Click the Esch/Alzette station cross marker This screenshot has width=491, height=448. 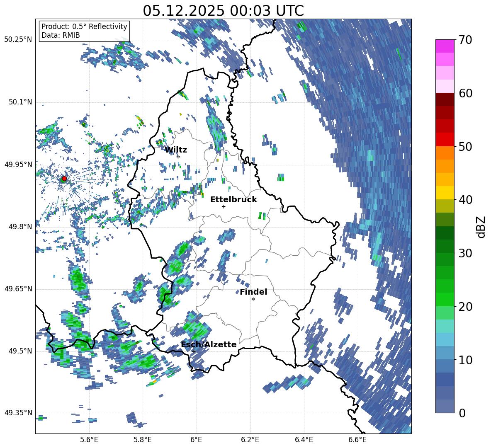pyautogui.click(x=194, y=351)
